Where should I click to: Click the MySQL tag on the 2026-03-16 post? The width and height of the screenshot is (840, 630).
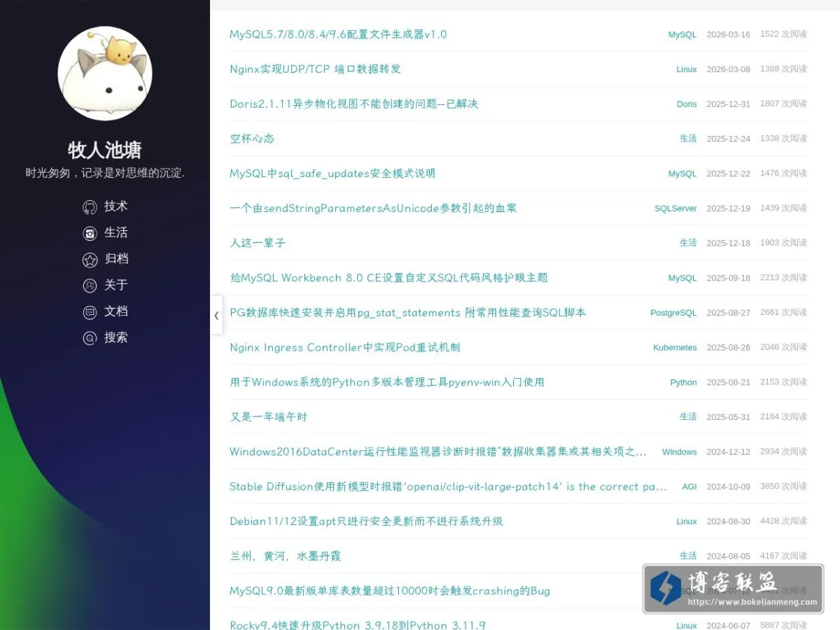coord(682,34)
